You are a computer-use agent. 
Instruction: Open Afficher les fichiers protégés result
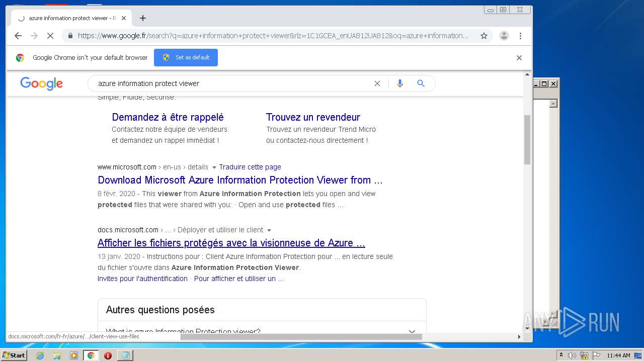[231, 243]
